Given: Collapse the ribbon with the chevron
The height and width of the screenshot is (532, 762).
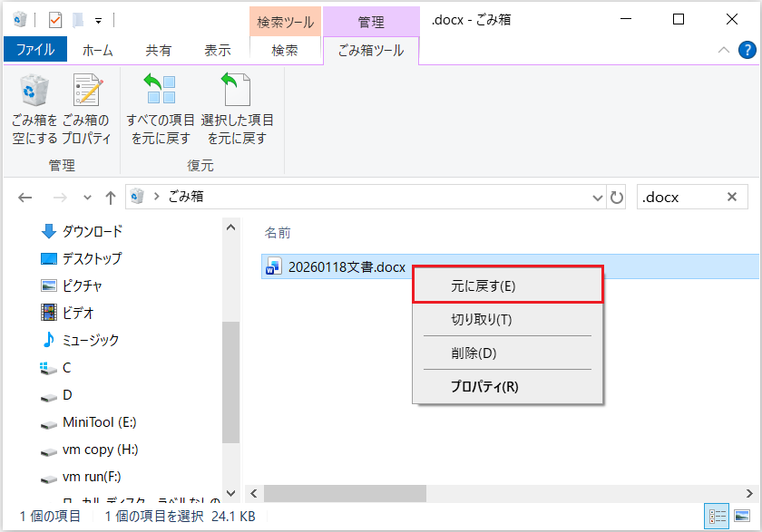Looking at the screenshot, I should coord(724,51).
